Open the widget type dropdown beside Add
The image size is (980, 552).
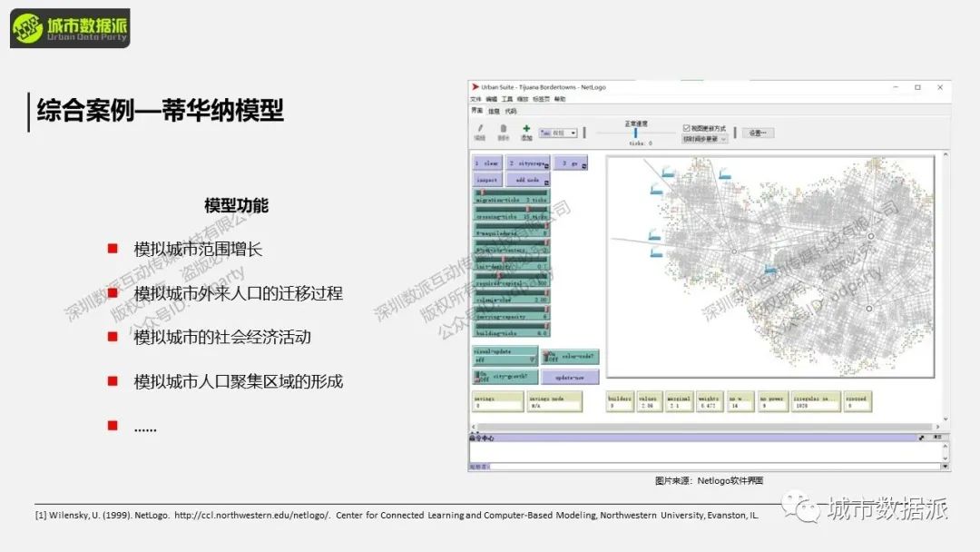pyautogui.click(x=558, y=133)
